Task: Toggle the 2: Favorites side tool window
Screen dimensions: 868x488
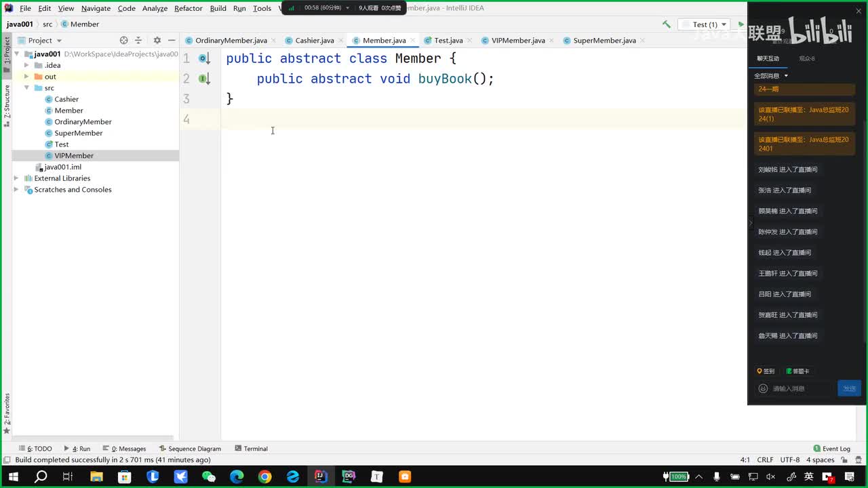Action: (7, 413)
